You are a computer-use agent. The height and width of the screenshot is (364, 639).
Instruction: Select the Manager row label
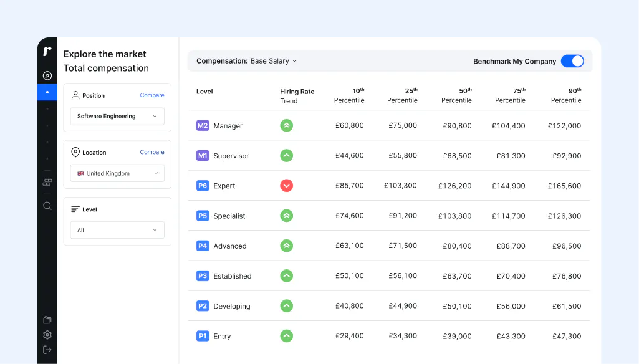point(228,126)
